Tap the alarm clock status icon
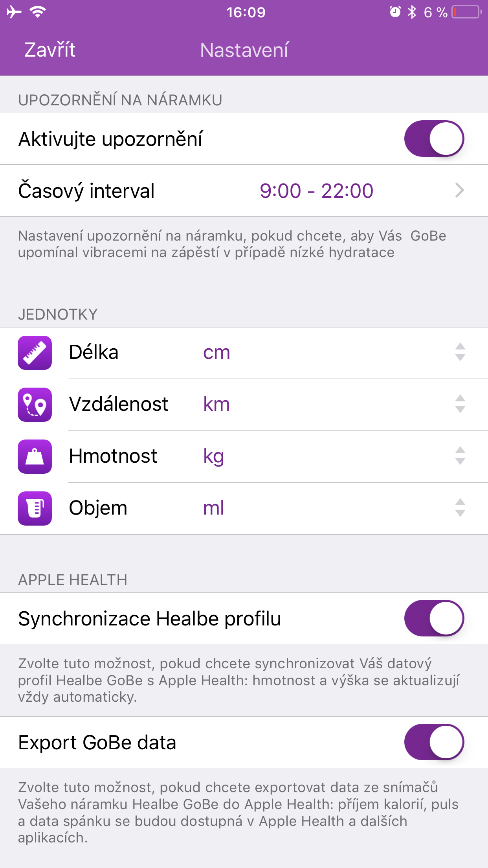The height and width of the screenshot is (868, 488). pos(395,12)
